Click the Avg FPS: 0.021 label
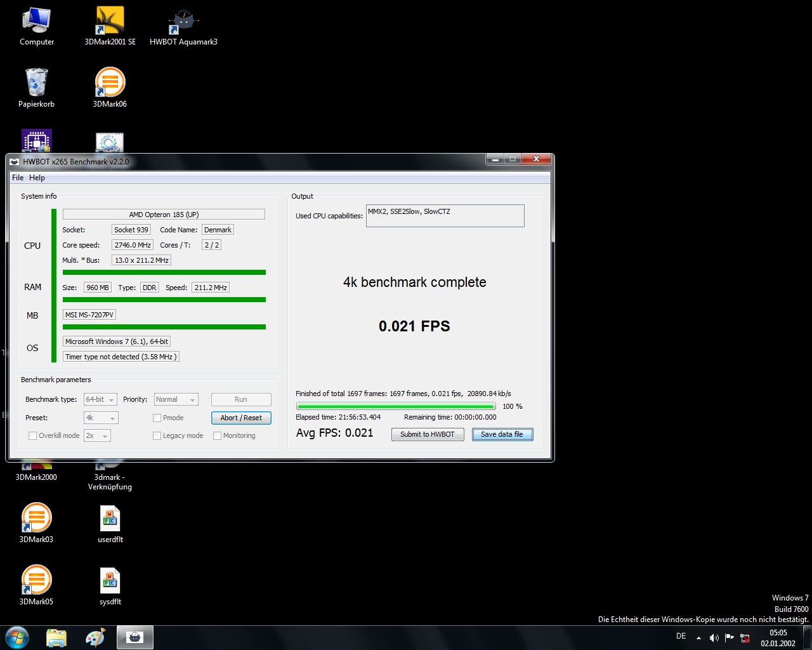Screen dimensions: 812x650 point(335,433)
